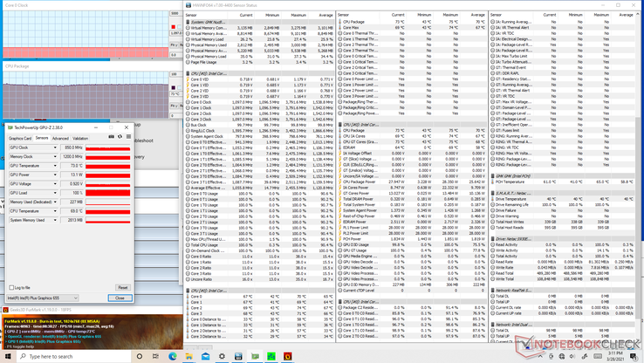Click the touch keyboard tray icon
644x363 pixels.
click(598, 356)
